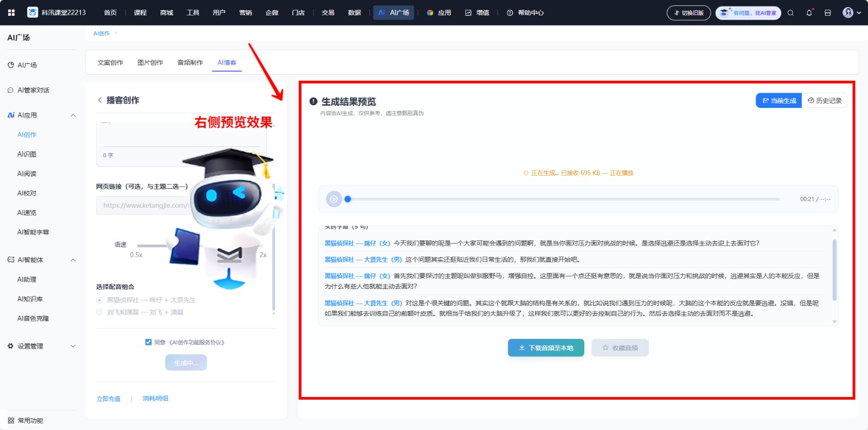Open 历史记录 history view
Screen dimensions: 868x430
(x=825, y=100)
